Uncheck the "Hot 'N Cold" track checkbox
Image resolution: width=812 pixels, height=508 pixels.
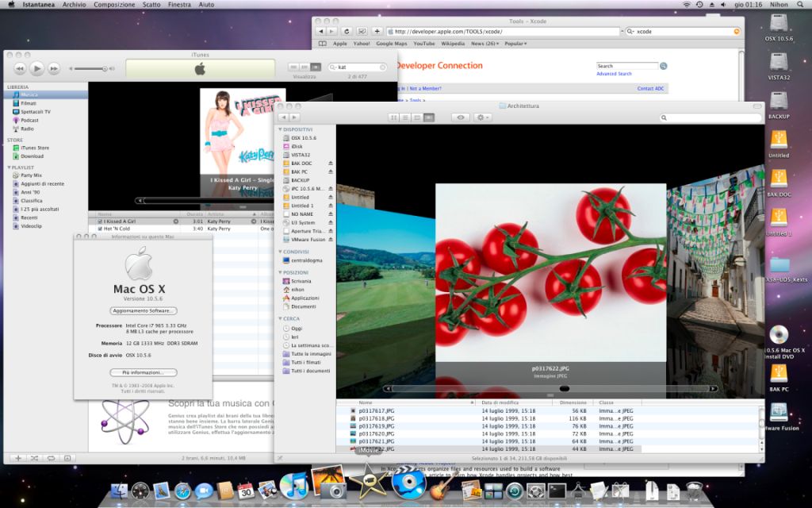tap(99, 229)
